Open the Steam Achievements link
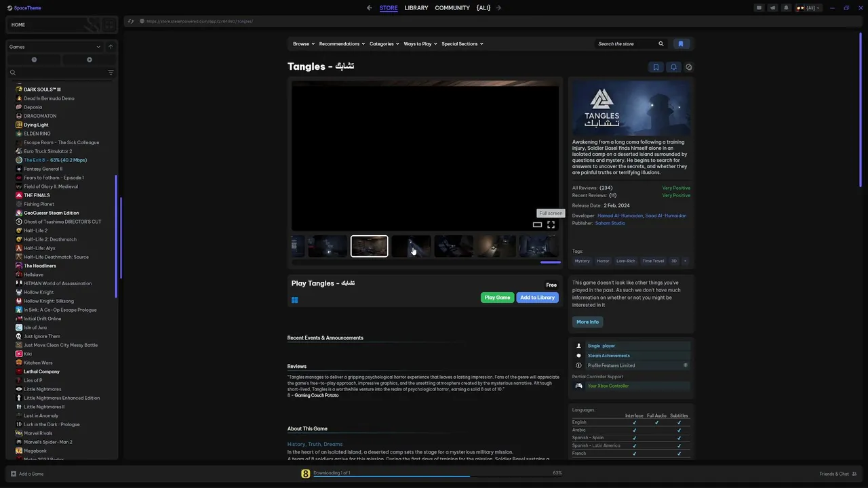 609,356
